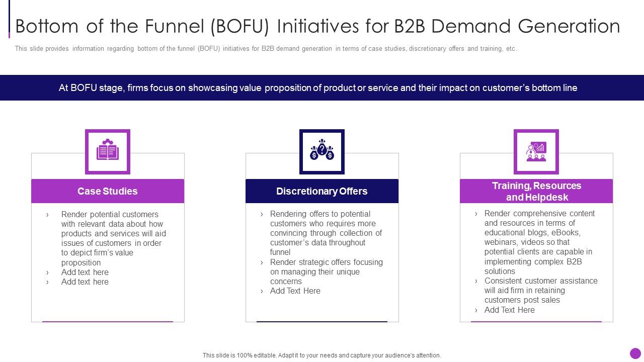
Task: Click footer 'This slide is 100% editable' text
Action: [322, 355]
